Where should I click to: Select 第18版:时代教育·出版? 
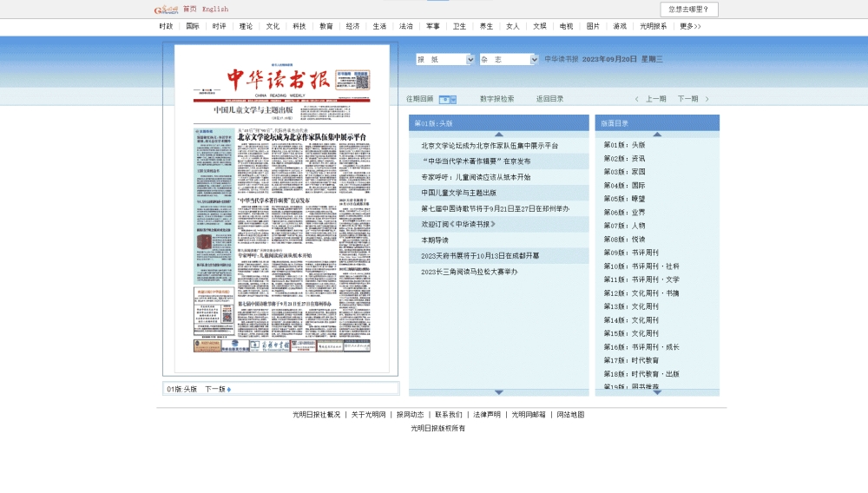tap(641, 375)
